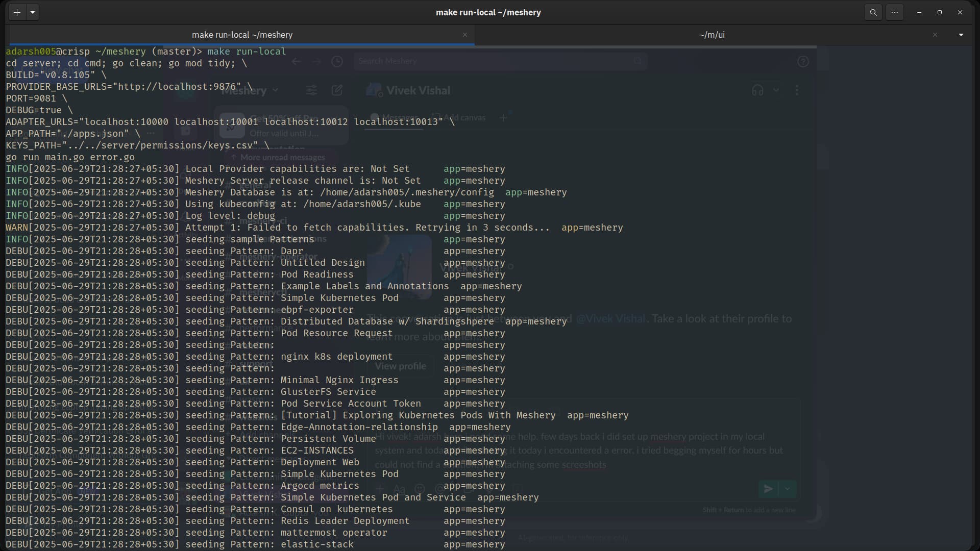Screen dimensions: 980x551
Task: Switch to the 'make run-local ~/meshery' tab
Action: coord(242,35)
